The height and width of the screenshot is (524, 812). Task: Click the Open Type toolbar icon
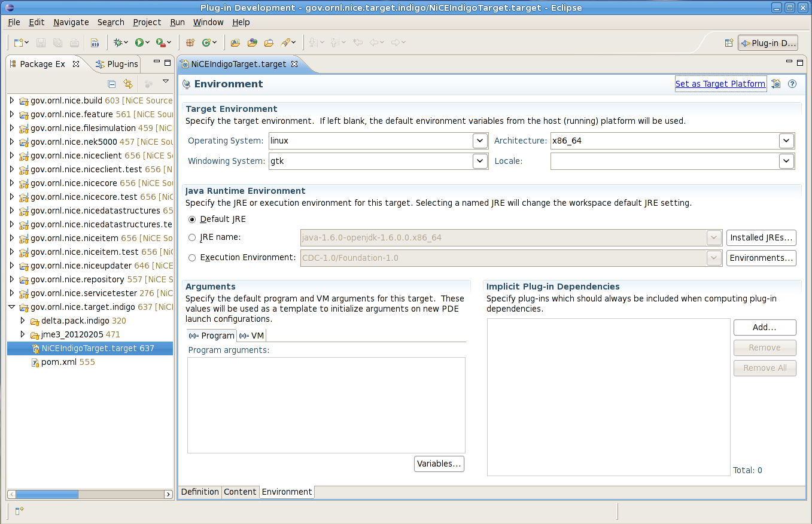tap(252, 42)
